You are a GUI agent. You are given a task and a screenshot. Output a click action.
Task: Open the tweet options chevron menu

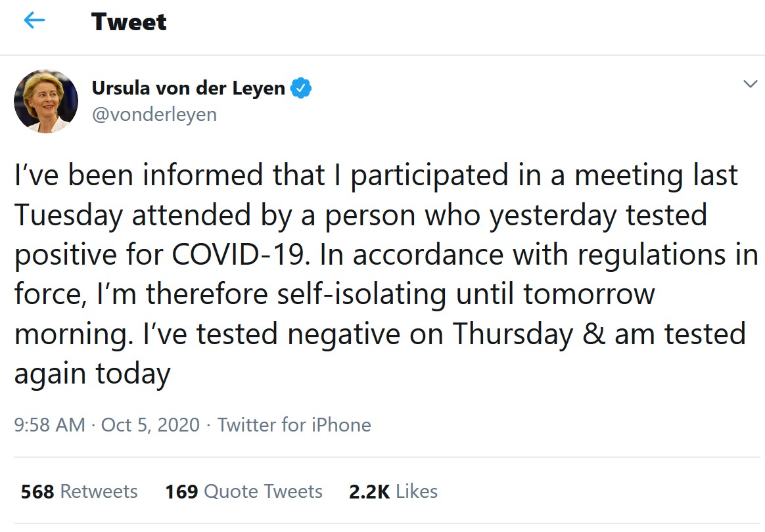click(750, 84)
